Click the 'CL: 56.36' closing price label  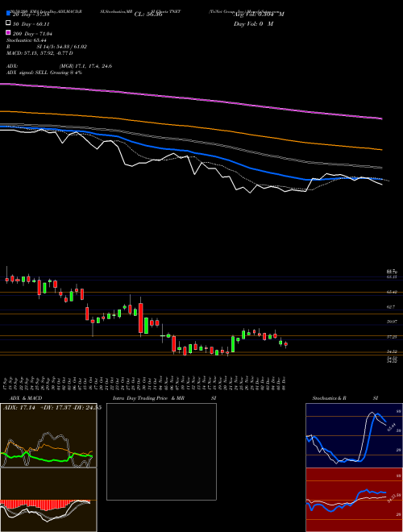(148, 15)
